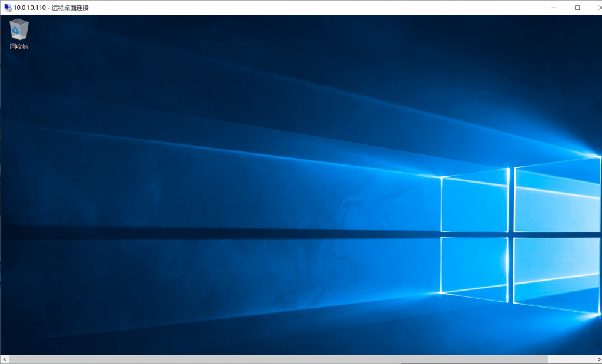Minimize the Remote Desktop Connection window

coord(554,8)
